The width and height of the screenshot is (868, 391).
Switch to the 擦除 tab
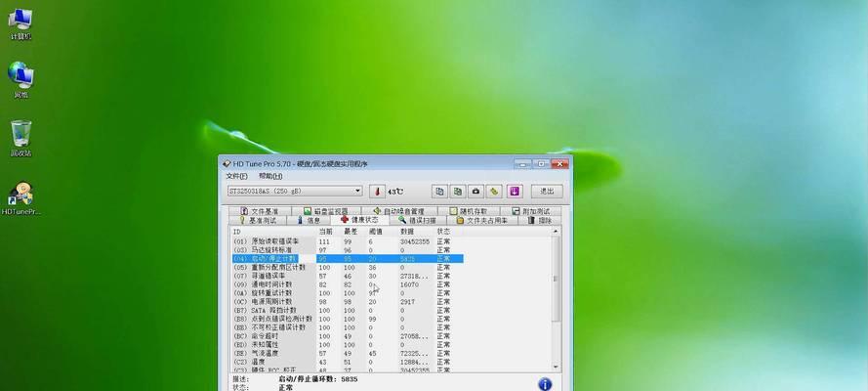[x=539, y=220]
